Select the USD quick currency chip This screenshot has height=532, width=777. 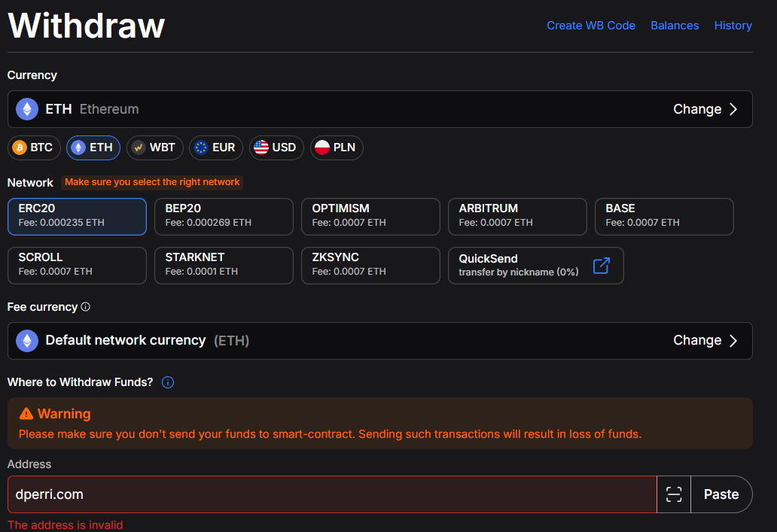point(276,147)
